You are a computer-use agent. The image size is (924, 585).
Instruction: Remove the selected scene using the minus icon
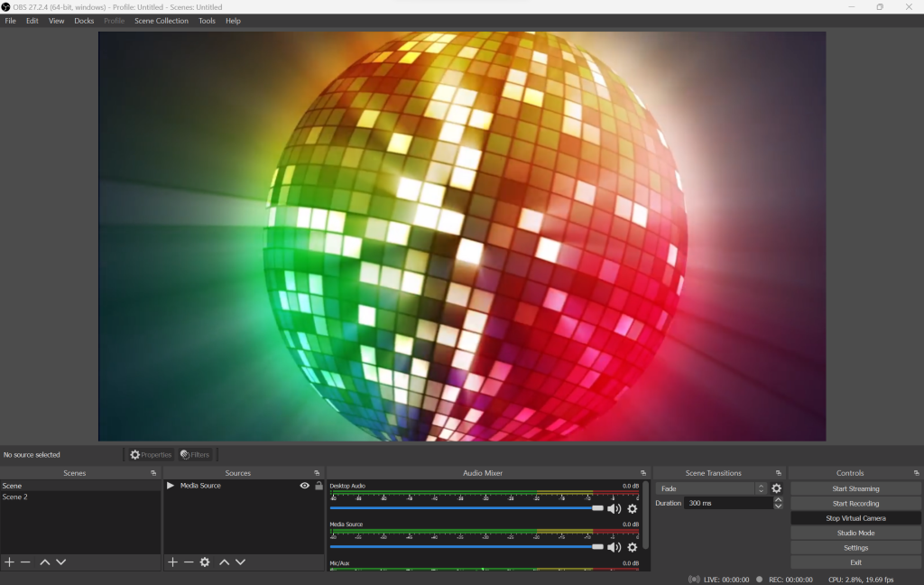pyautogui.click(x=25, y=562)
